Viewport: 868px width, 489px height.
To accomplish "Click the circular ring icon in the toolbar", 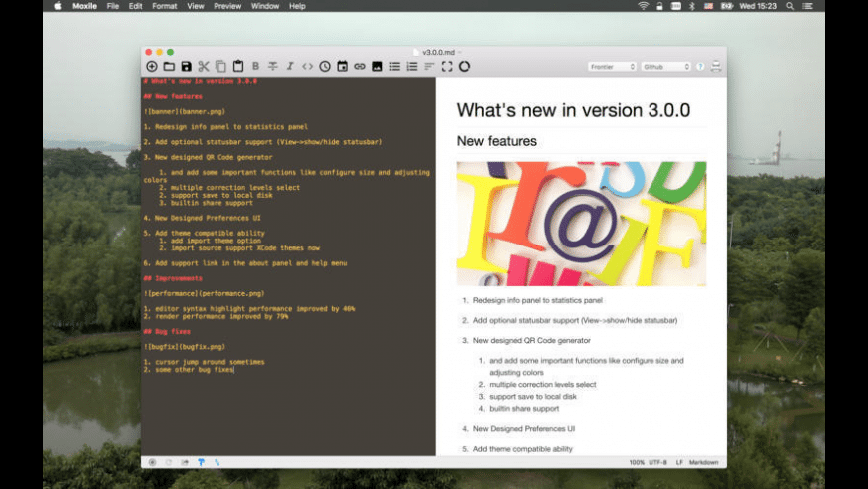I will point(464,67).
